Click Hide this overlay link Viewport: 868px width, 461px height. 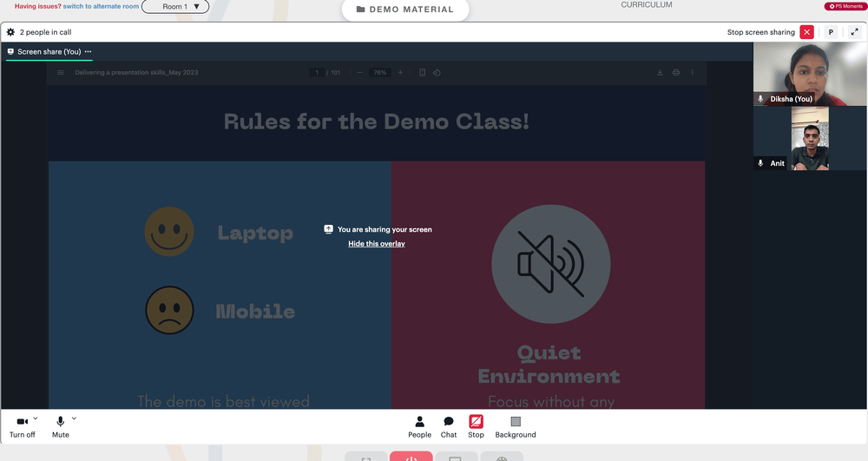click(x=377, y=243)
